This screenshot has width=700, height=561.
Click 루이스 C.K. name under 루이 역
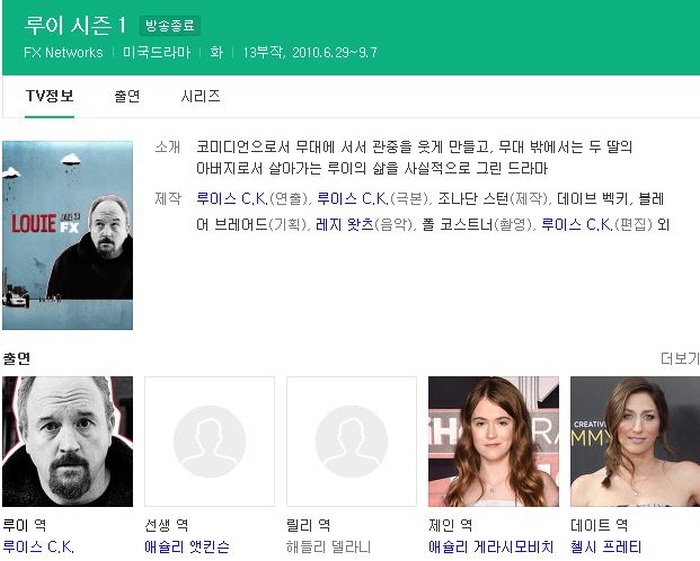pos(38,547)
